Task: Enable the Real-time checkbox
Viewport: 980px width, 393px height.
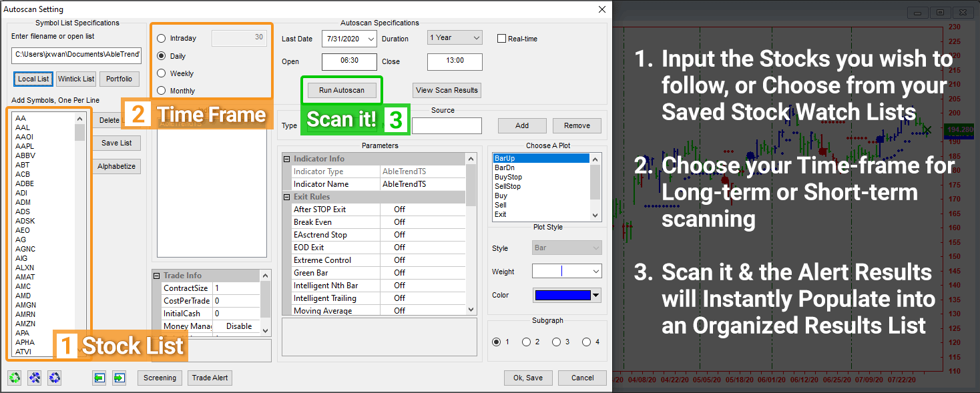Action: click(502, 39)
